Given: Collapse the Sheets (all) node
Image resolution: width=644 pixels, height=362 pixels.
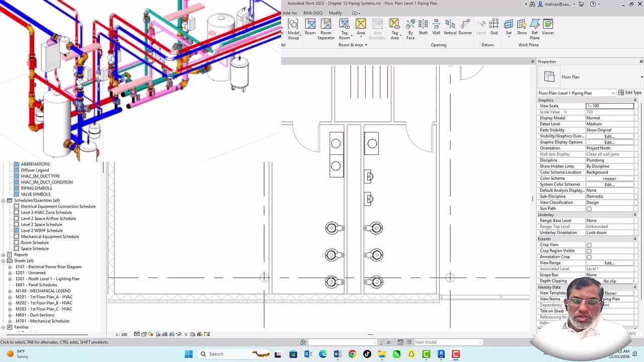Looking at the screenshot, I should 3,261.
